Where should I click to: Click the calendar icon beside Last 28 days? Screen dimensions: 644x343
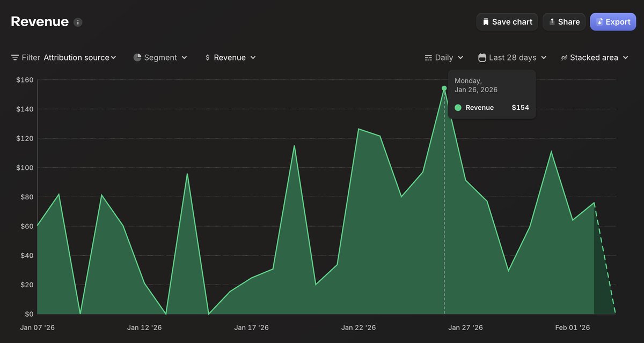[x=482, y=57]
